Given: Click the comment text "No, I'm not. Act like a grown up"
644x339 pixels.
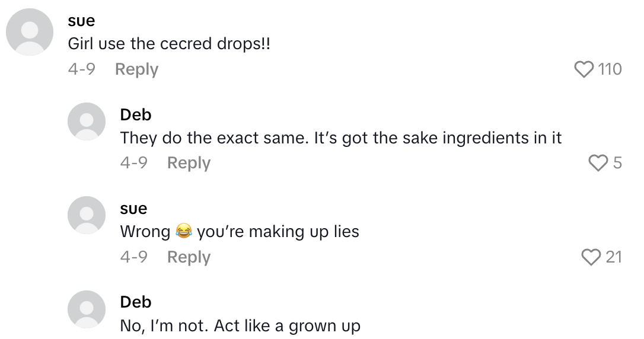Looking at the screenshot, I should click(x=240, y=325).
